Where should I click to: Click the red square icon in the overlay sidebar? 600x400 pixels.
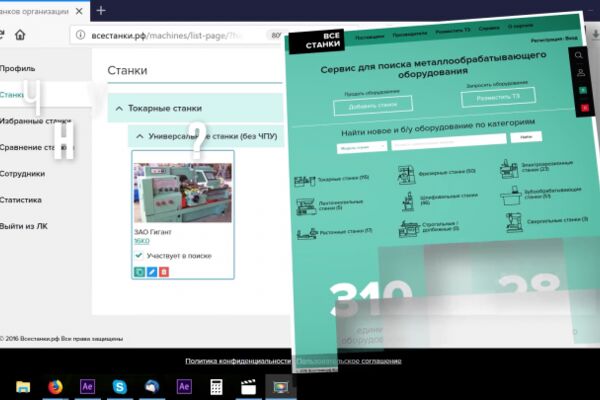click(585, 108)
